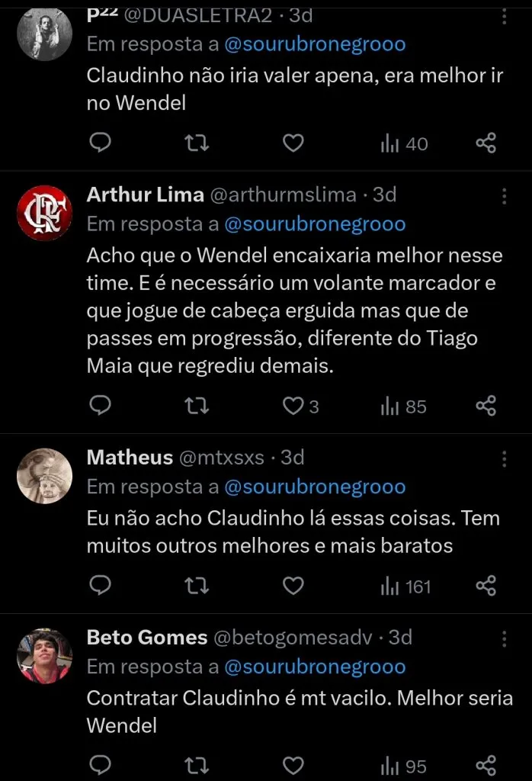Toggle the like on Arthur Lima's tweet showing 3 likes
The width and height of the screenshot is (532, 781).
click(293, 406)
